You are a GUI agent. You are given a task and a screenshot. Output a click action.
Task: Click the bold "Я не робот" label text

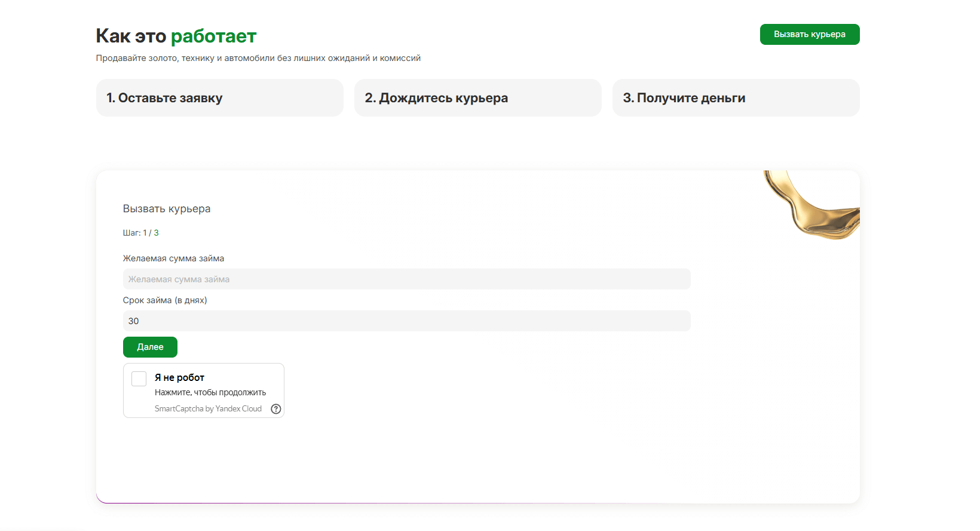[179, 377]
